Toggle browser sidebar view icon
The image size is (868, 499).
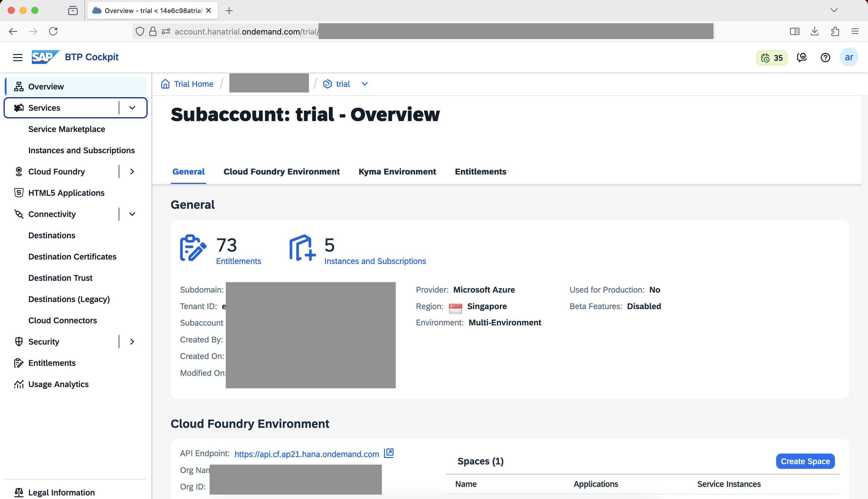point(795,32)
